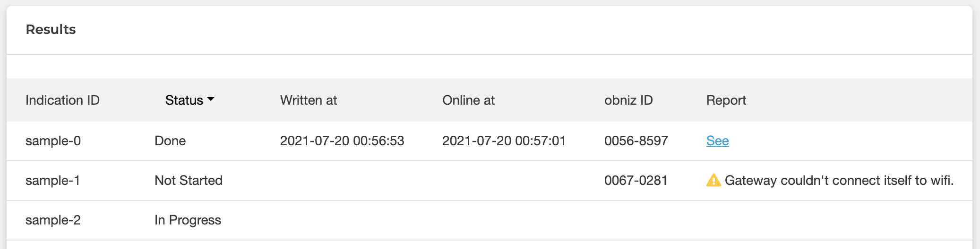Screen dimensions: 980x249
Task: Click the Report column header
Action: 726,100
